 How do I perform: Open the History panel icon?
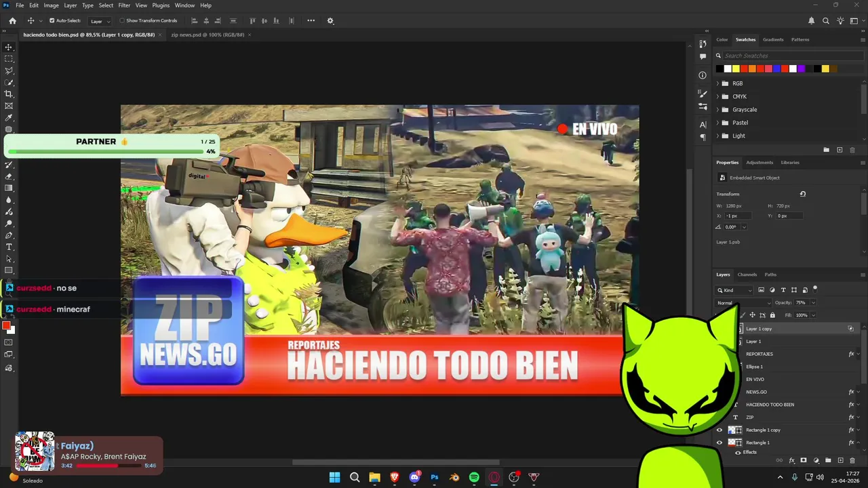tap(703, 44)
